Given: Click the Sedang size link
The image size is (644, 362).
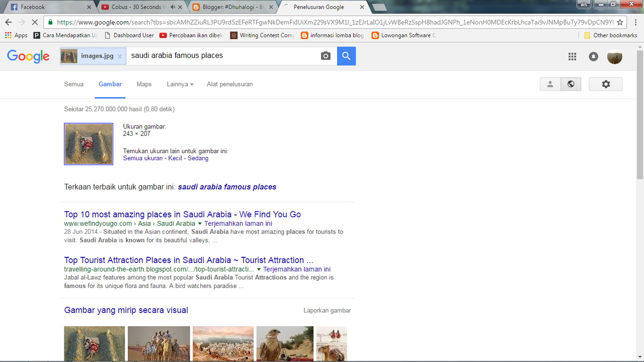Looking at the screenshot, I should (198, 158).
